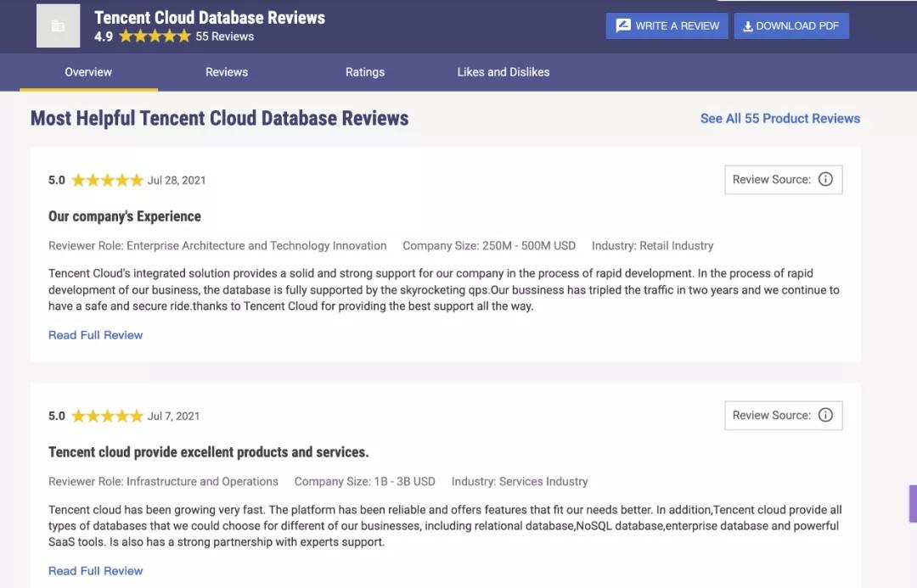Open the Likes and Dislikes tab

coord(503,72)
